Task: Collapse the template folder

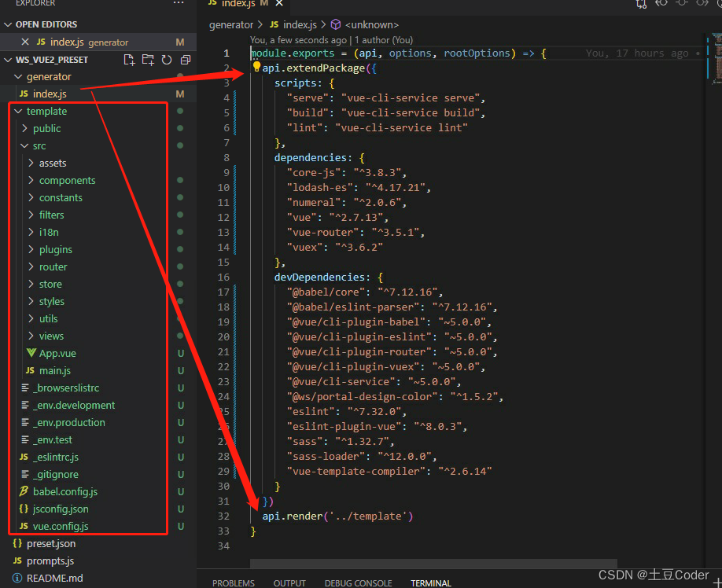Action: (18, 111)
